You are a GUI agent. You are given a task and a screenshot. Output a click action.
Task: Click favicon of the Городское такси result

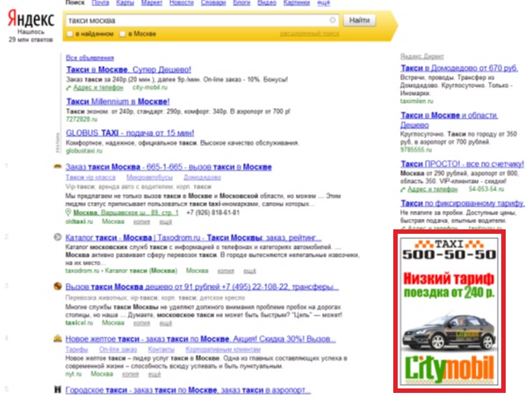click(x=58, y=389)
